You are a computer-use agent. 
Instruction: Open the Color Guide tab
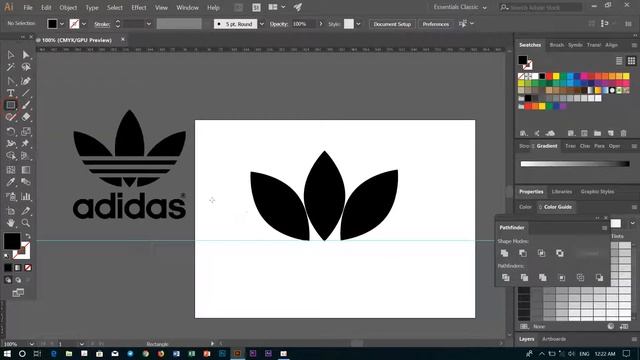558,207
